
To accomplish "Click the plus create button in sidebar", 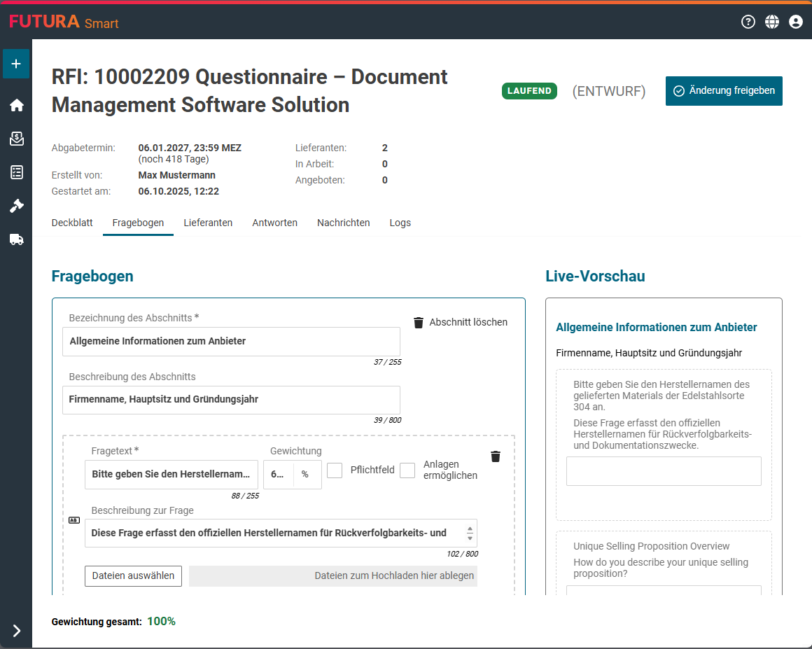I will (16, 64).
